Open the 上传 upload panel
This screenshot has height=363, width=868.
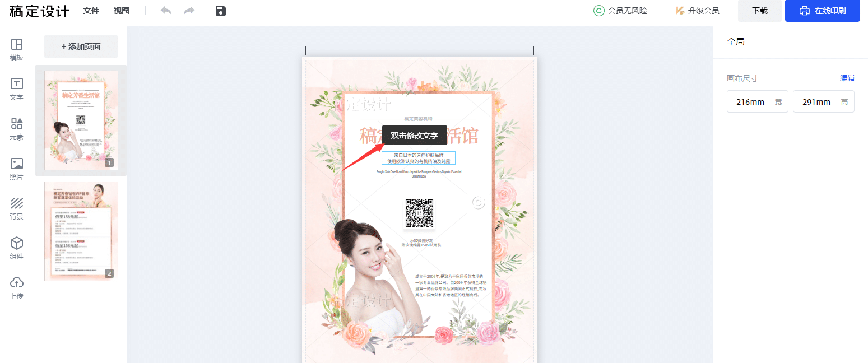coord(17,288)
